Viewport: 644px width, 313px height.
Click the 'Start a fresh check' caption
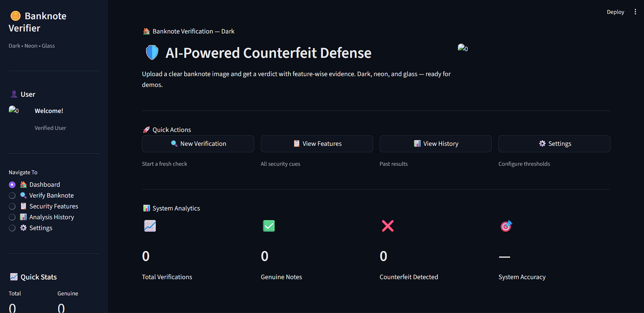(165, 164)
